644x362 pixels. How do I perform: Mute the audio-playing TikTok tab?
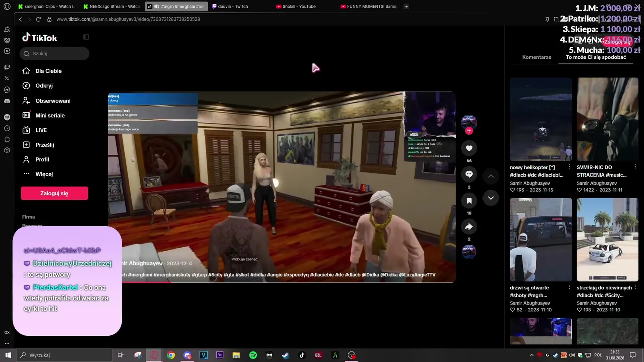[x=156, y=7]
